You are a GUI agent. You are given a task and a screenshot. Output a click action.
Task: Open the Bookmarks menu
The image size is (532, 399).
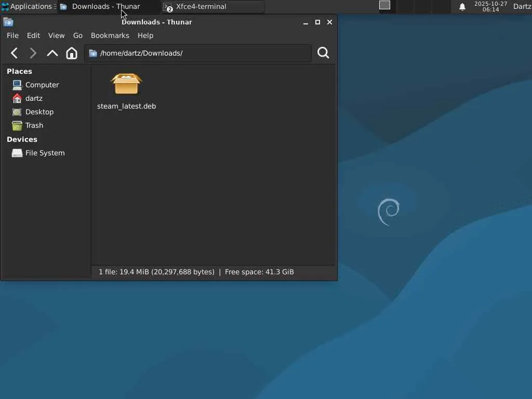pyautogui.click(x=110, y=36)
